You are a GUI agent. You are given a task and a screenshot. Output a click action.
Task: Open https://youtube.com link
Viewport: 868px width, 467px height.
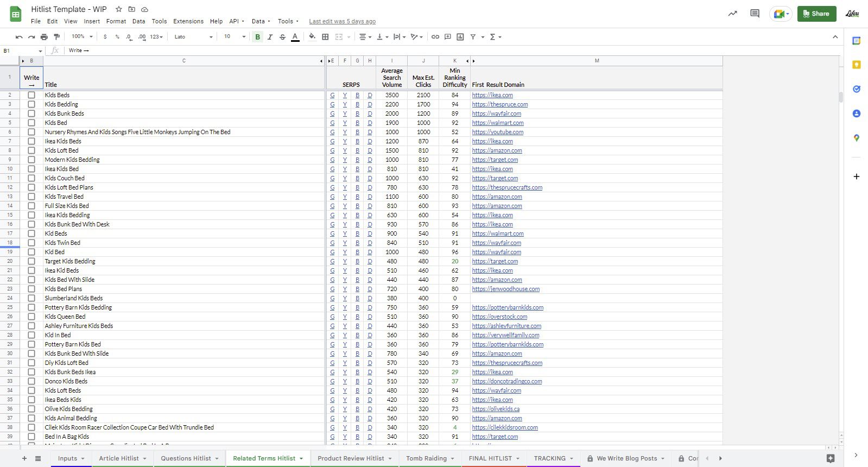click(x=497, y=132)
